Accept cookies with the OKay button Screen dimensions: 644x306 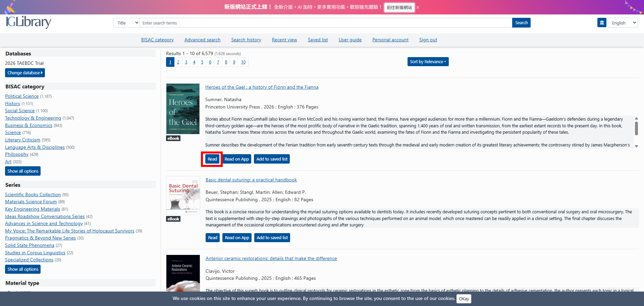pos(464,299)
